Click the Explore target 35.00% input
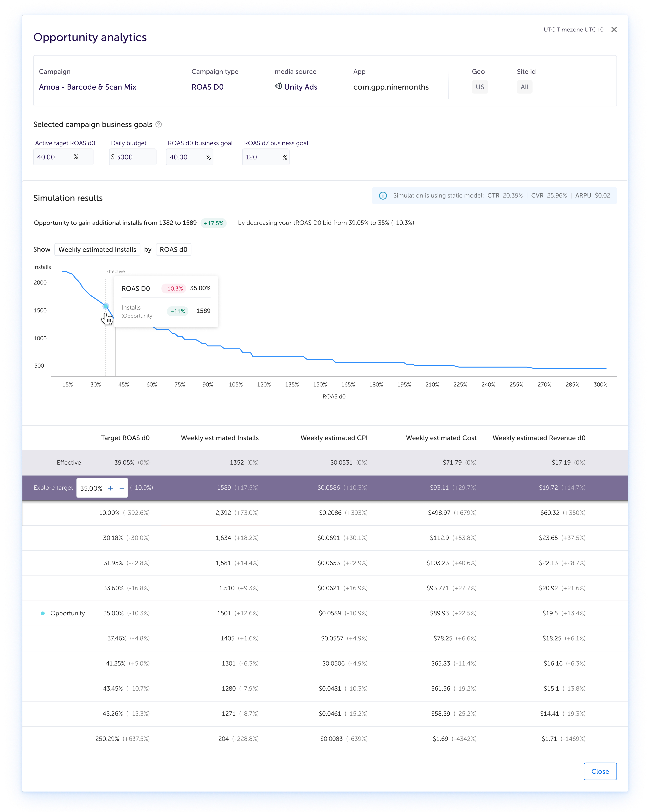 pyautogui.click(x=91, y=488)
